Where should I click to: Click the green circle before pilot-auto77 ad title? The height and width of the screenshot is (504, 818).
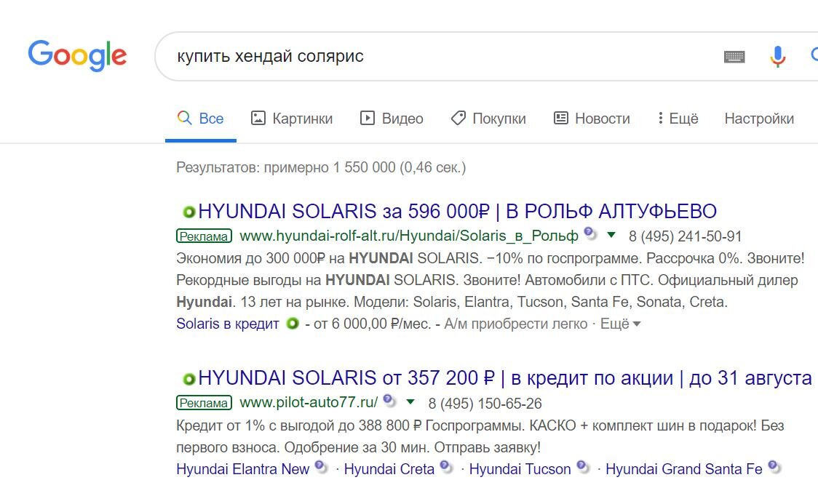point(188,379)
